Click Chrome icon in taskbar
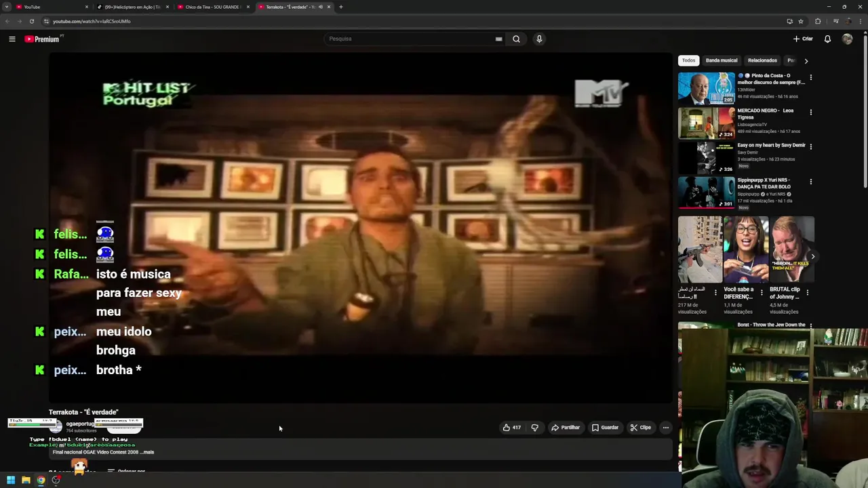 click(41, 480)
